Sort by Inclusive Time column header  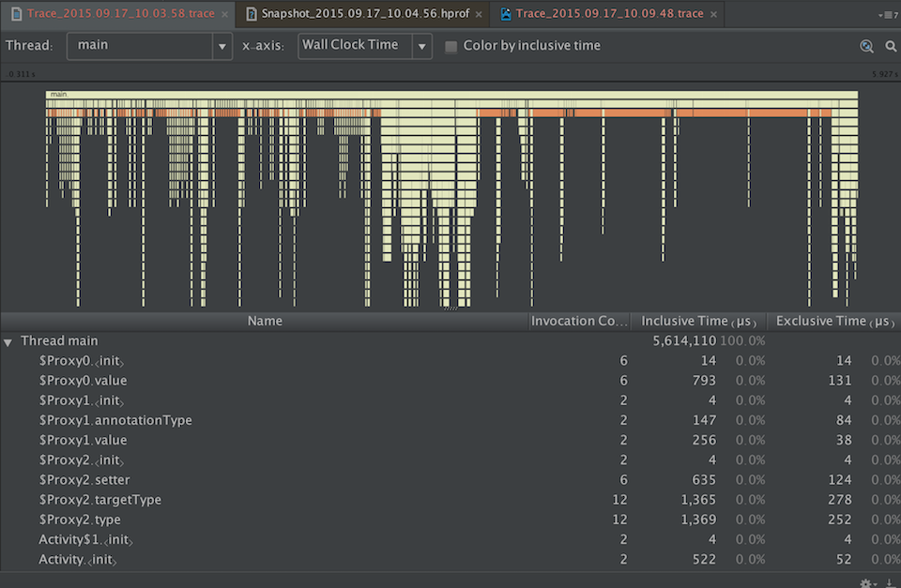pos(698,322)
